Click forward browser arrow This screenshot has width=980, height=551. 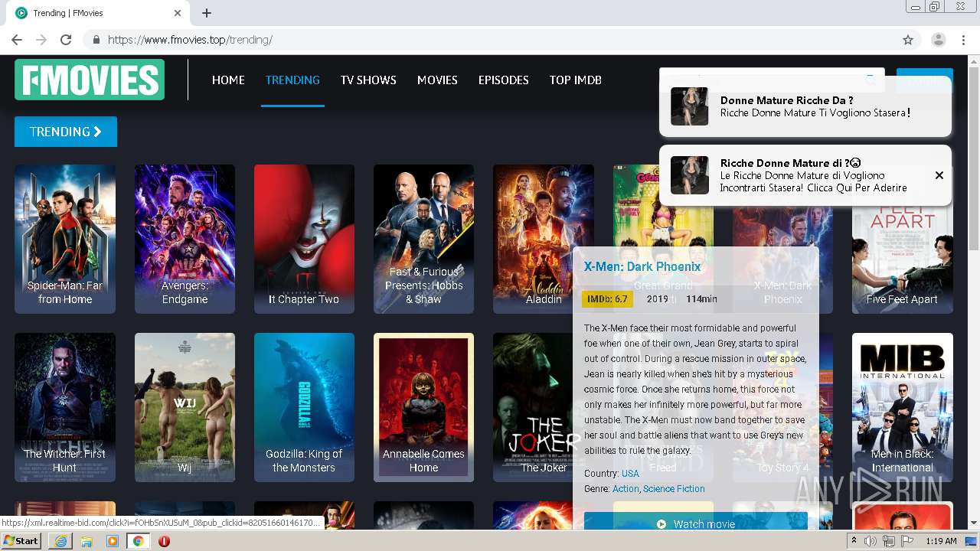[x=41, y=40]
